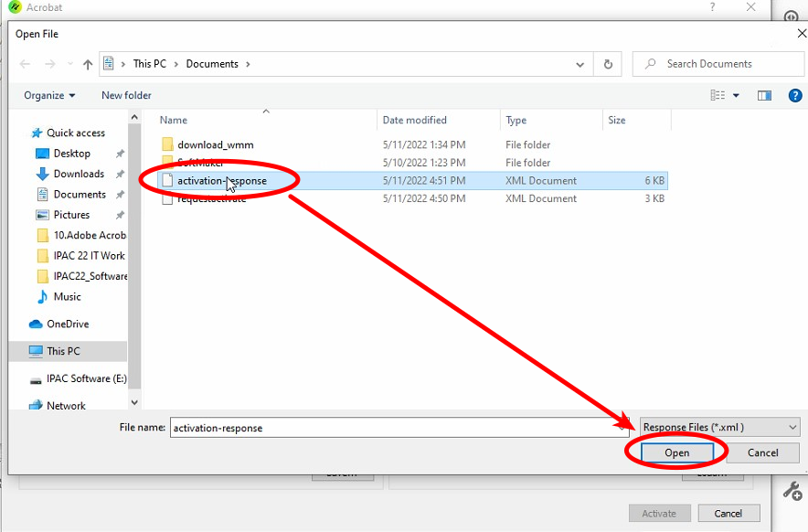Viewport: 808px width, 532px height.
Task: Open the Music folder in sidebar
Action: (x=67, y=296)
